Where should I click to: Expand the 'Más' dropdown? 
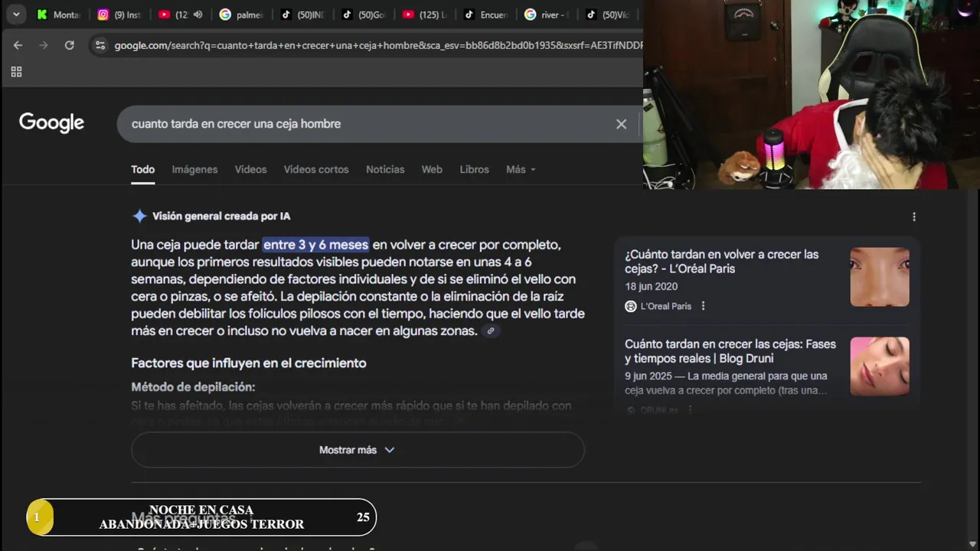521,169
